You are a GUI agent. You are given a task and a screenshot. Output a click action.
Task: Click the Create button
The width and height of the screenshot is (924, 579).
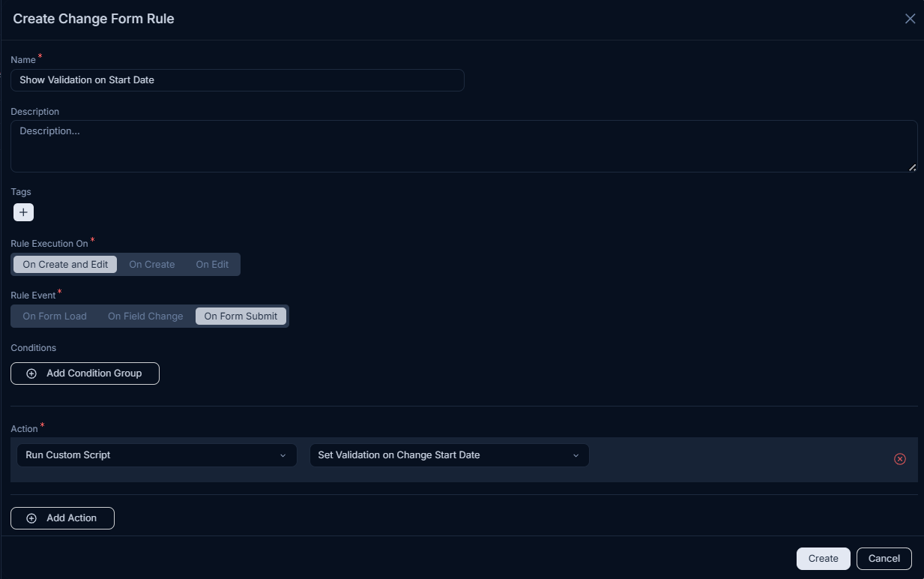point(823,559)
